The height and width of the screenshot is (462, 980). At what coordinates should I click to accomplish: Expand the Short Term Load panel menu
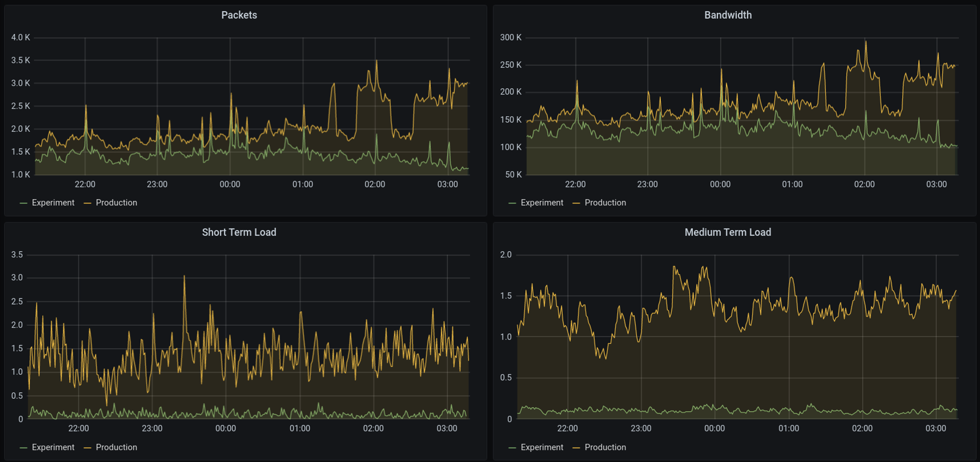[x=239, y=232]
